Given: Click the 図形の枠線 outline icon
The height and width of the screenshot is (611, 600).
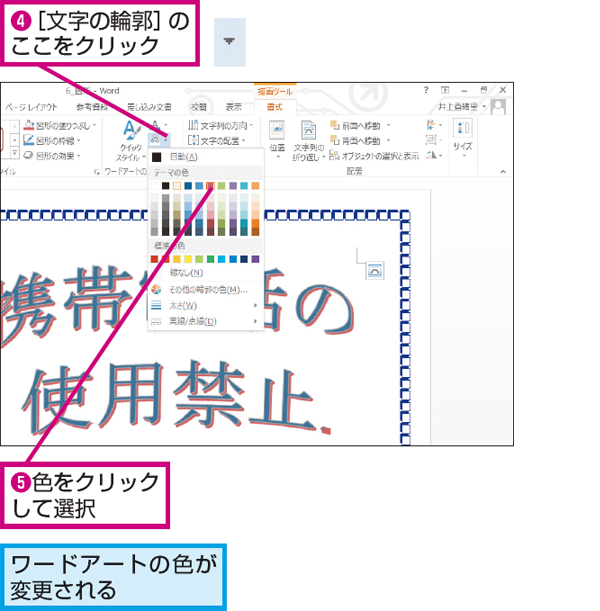Looking at the screenshot, I should click(28, 140).
